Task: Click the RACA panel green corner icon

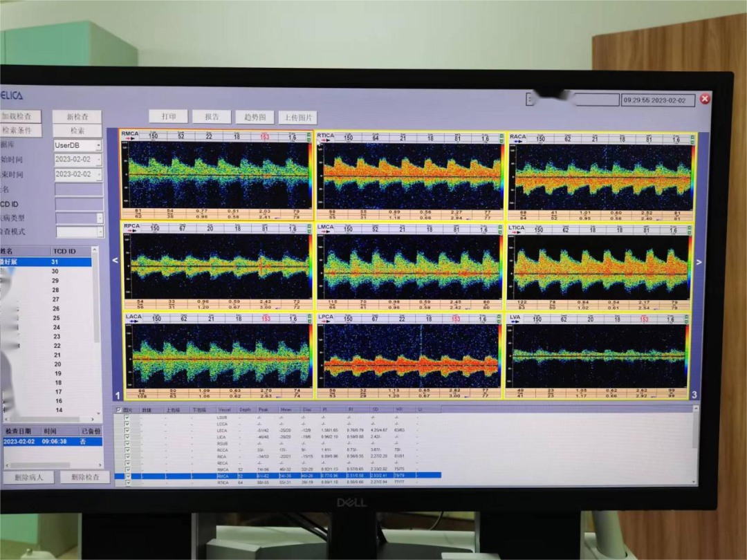Action: click(x=692, y=140)
